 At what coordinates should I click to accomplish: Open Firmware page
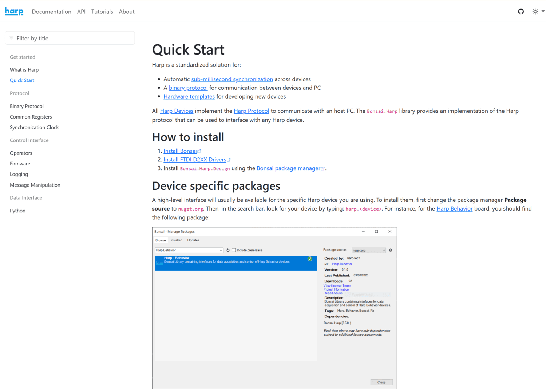tap(20, 164)
